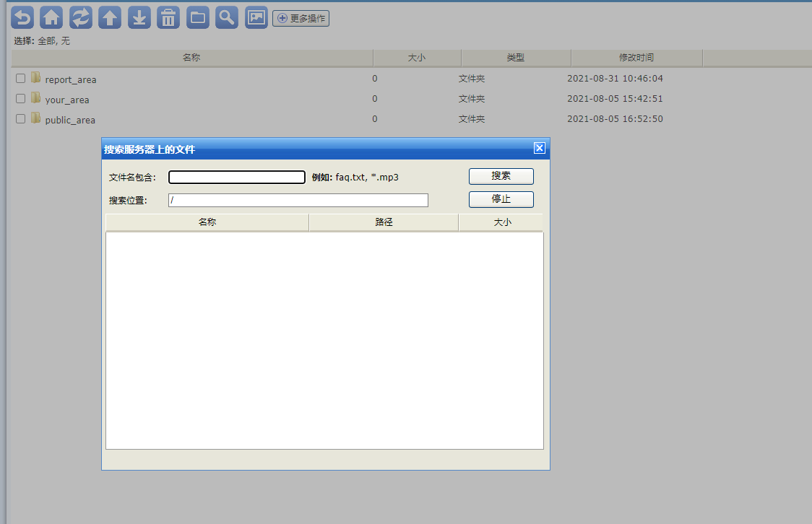
Task: Click the new folder icon
Action: tap(198, 17)
